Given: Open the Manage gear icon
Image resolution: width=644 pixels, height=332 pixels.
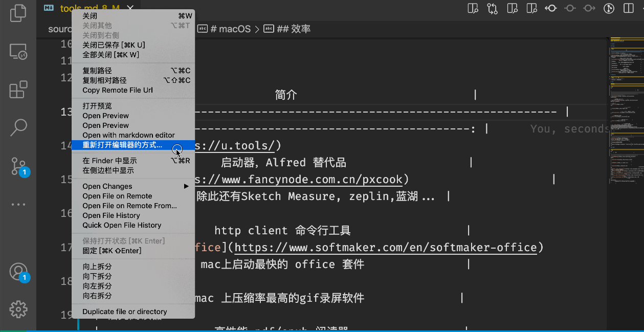Looking at the screenshot, I should click(x=18, y=309).
